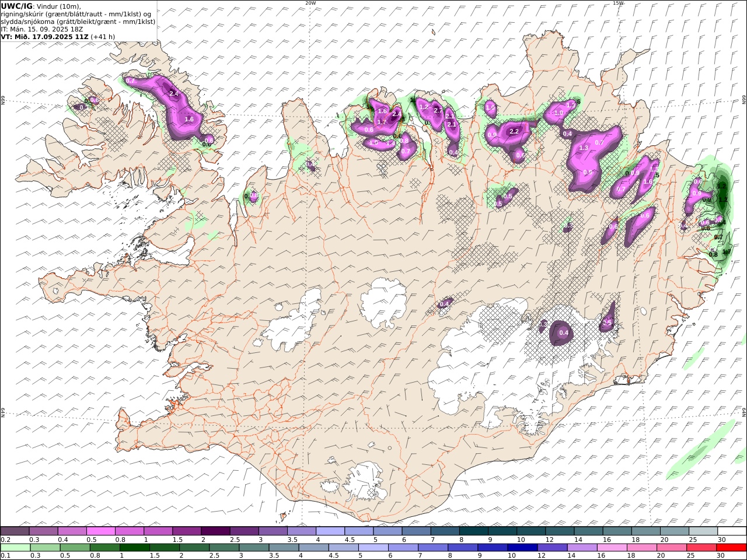The width and height of the screenshot is (747, 560).
Task: Pick the dark mauve 0.2–0.3 swatch, upper scale
Action: pyautogui.click(x=15, y=531)
